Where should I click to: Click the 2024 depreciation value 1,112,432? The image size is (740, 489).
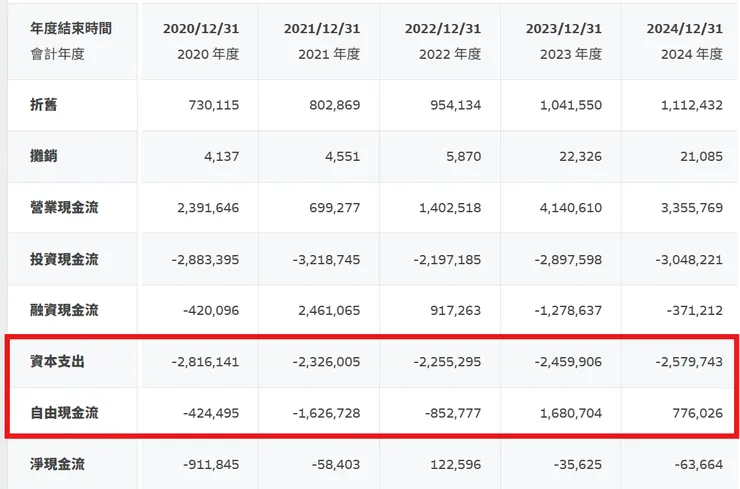point(685,105)
